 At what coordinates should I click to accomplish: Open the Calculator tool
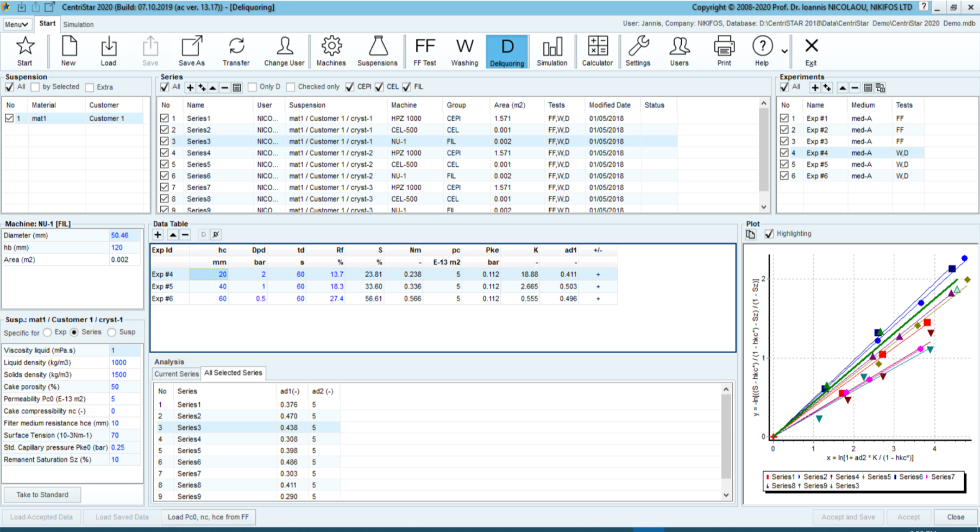[x=597, y=52]
